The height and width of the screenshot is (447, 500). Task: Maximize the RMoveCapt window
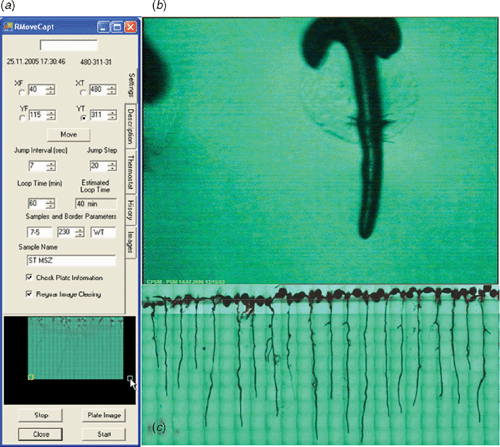[117, 27]
